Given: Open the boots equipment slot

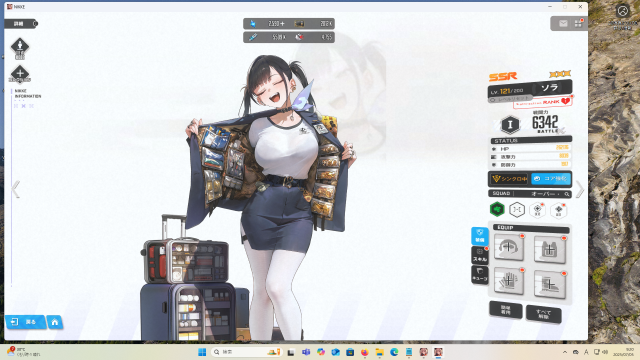Looking at the screenshot, I should pyautogui.click(x=549, y=284).
